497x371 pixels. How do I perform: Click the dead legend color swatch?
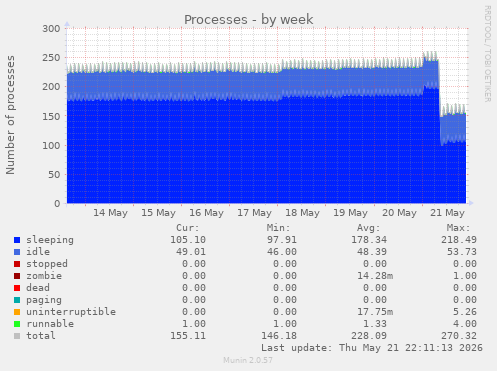click(x=17, y=288)
